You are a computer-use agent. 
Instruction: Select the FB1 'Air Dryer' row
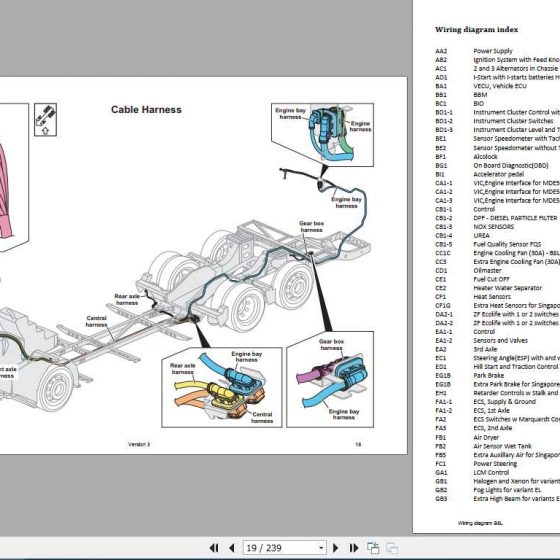click(x=467, y=438)
